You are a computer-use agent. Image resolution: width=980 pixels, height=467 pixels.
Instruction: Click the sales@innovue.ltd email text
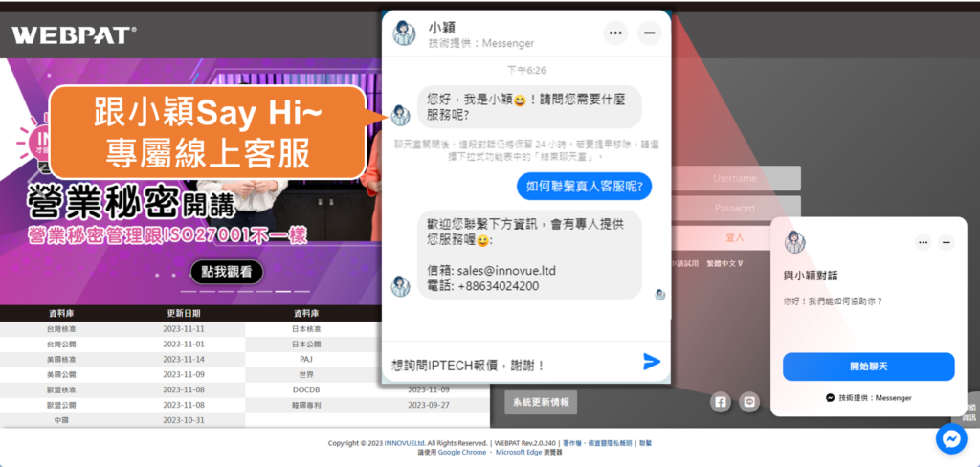pos(506,271)
